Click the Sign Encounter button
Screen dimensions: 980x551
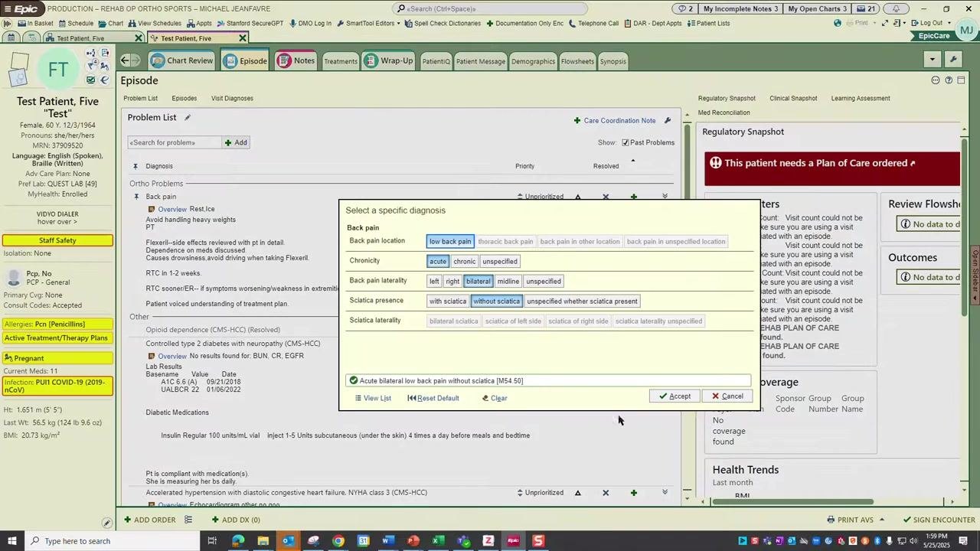(x=939, y=520)
